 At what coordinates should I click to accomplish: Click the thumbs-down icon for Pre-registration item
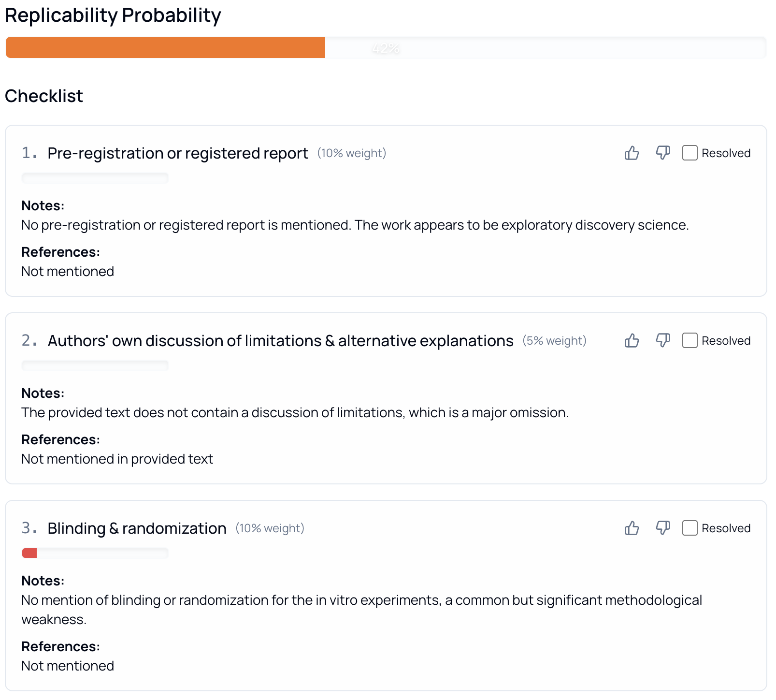tap(663, 153)
